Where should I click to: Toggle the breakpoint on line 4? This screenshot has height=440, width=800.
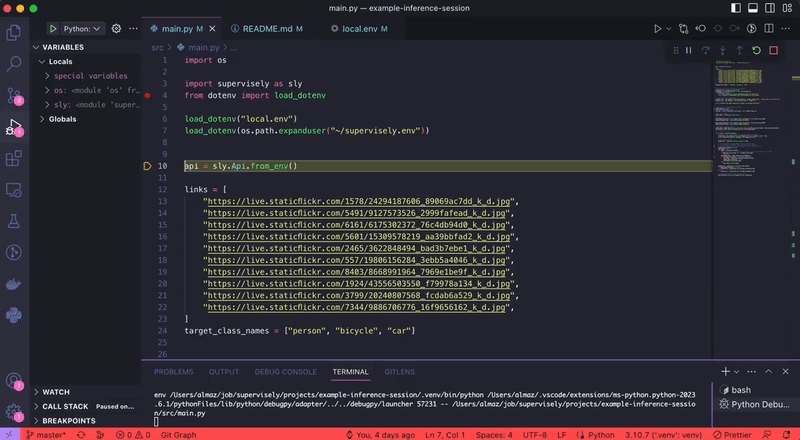click(147, 95)
